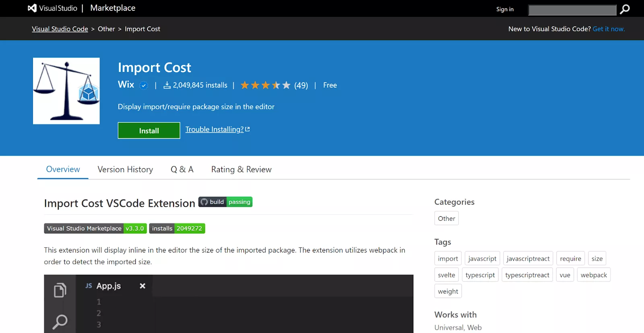
Task: Open the Rating & Review tab
Action: click(242, 169)
